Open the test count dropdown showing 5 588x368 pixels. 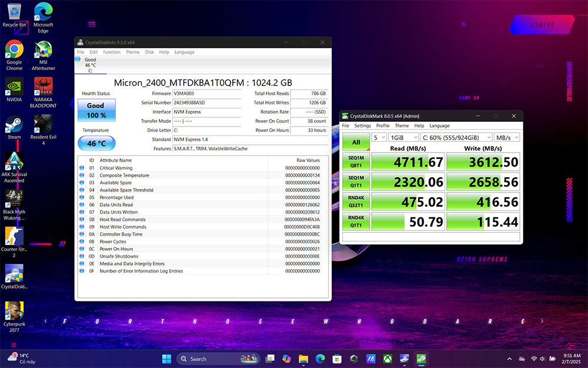[379, 137]
